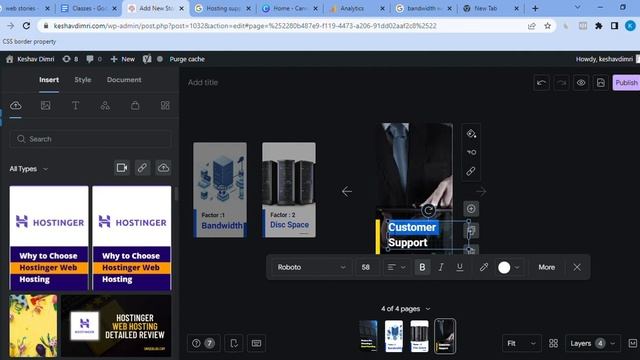Click the media Search field
The height and width of the screenshot is (360, 640).
pos(90,139)
